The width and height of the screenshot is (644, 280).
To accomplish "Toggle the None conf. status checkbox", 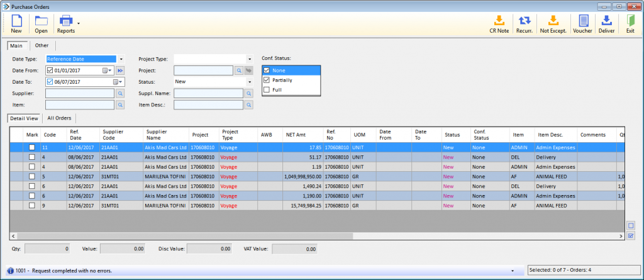I will pos(267,70).
